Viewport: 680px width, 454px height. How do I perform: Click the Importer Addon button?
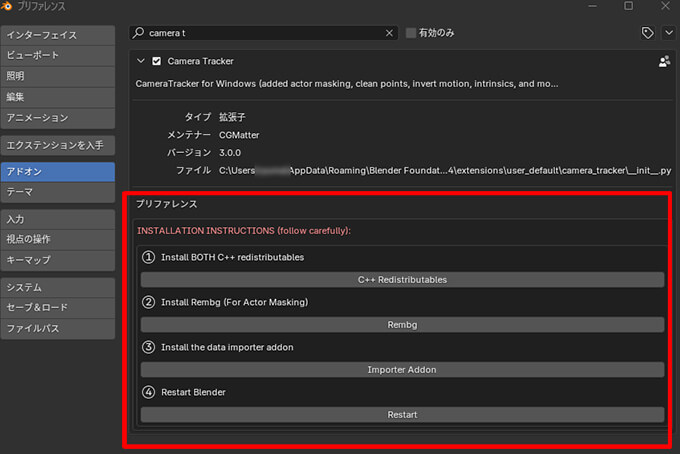pyautogui.click(x=402, y=370)
